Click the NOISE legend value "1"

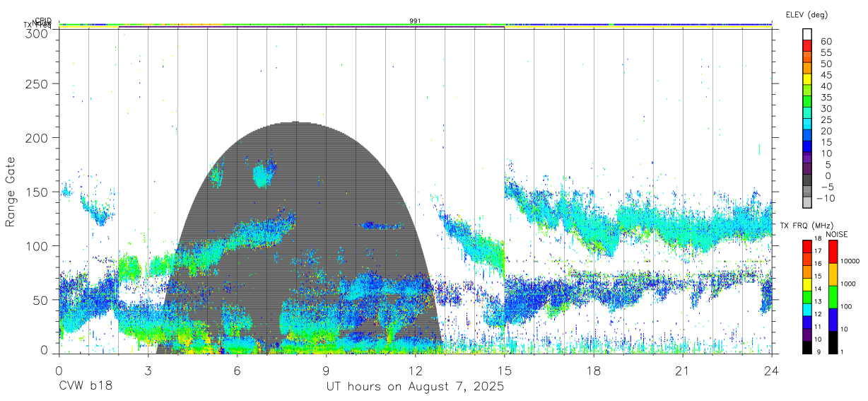[x=842, y=351]
